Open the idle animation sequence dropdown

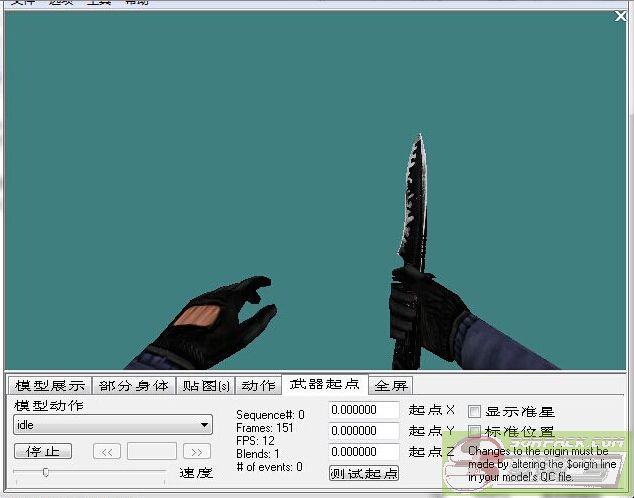113,425
